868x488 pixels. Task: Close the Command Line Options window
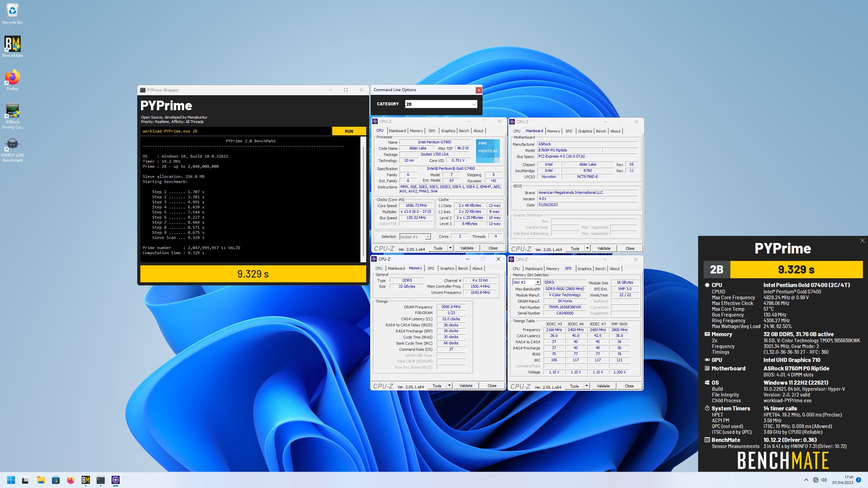[478, 90]
